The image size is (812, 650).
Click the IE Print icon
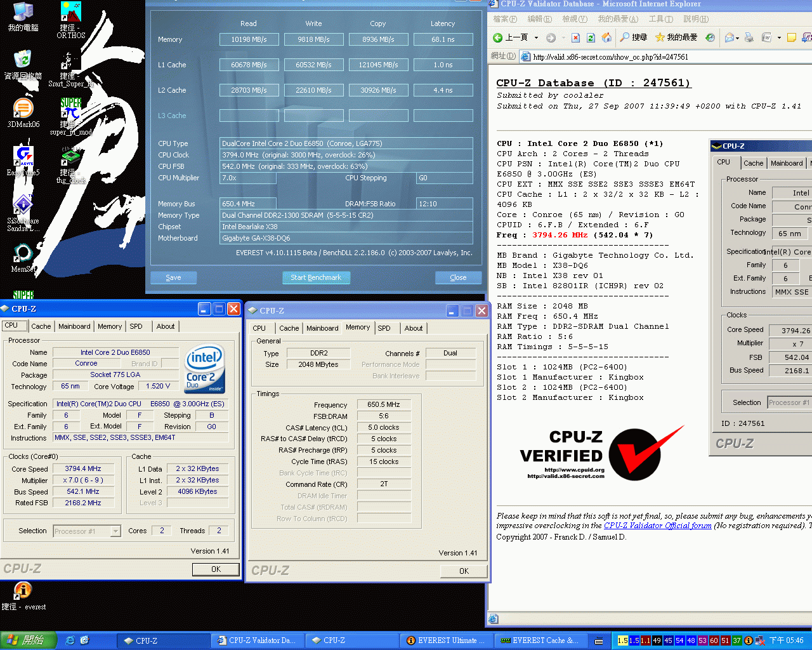pos(749,37)
